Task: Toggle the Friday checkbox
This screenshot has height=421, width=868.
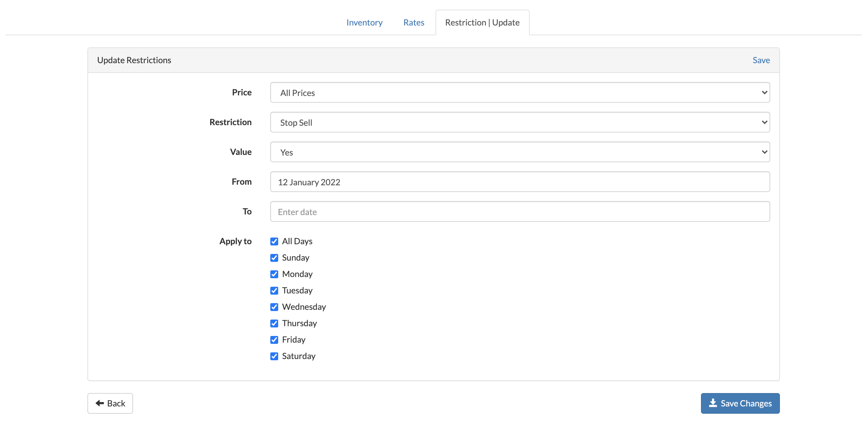Action: [274, 340]
